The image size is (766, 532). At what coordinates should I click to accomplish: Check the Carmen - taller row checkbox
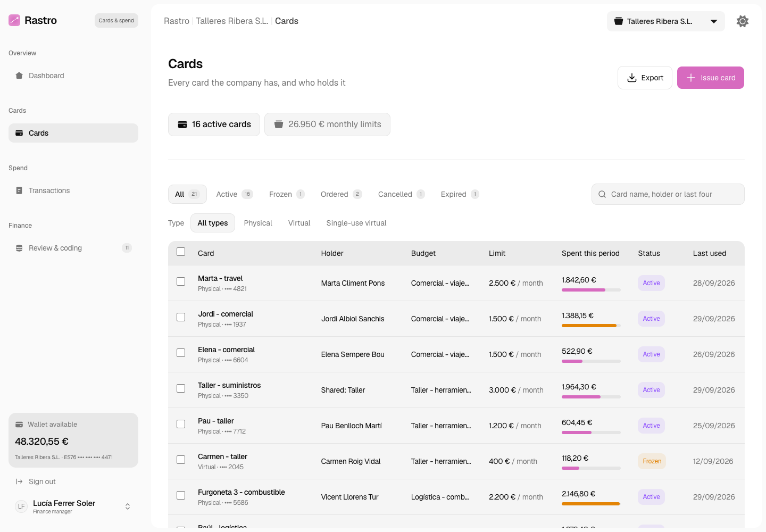[181, 460]
